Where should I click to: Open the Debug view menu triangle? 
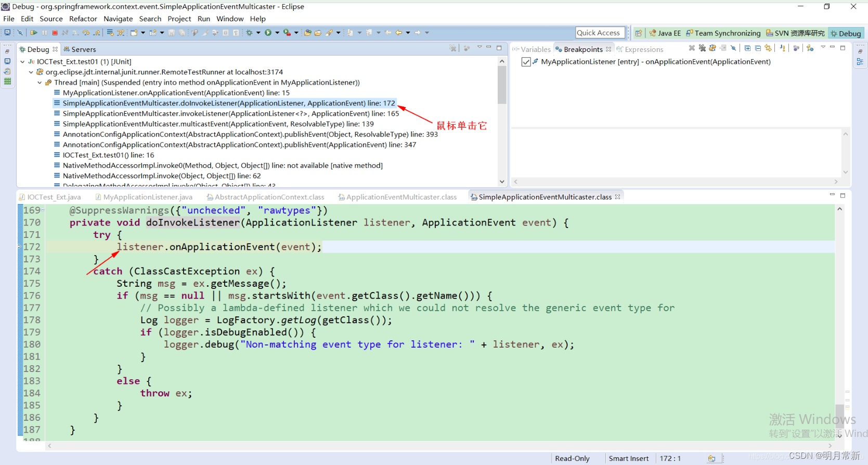480,47
